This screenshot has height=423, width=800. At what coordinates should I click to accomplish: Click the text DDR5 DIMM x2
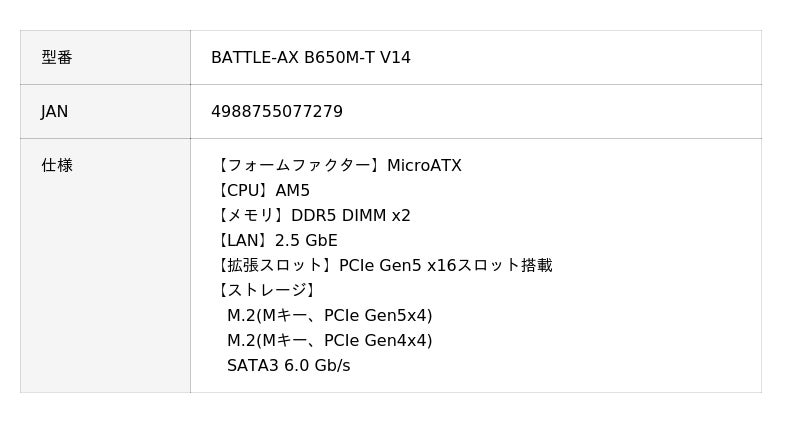point(351,215)
